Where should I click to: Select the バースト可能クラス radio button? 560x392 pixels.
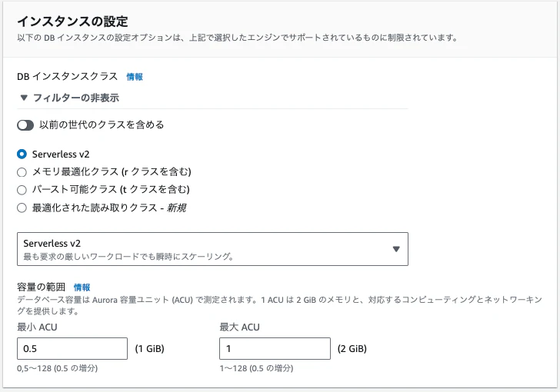[x=22, y=189]
